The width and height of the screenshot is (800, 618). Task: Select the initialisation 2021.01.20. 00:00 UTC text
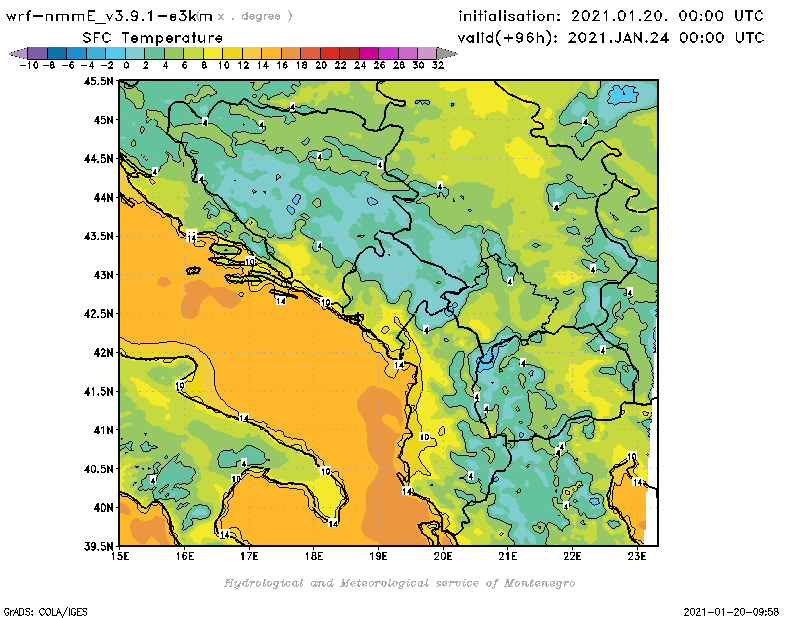[611, 16]
